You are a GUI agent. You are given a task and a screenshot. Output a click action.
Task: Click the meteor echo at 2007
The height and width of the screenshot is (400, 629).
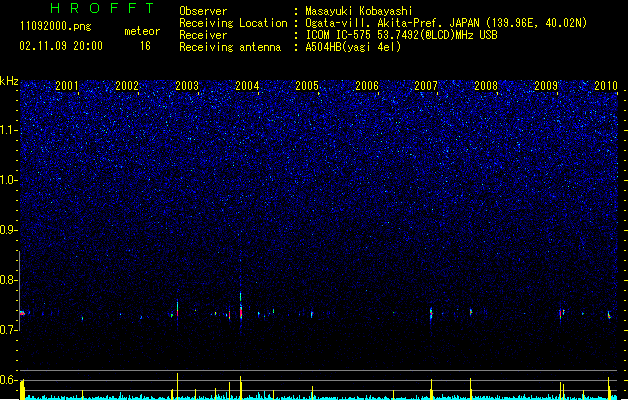[431, 313]
